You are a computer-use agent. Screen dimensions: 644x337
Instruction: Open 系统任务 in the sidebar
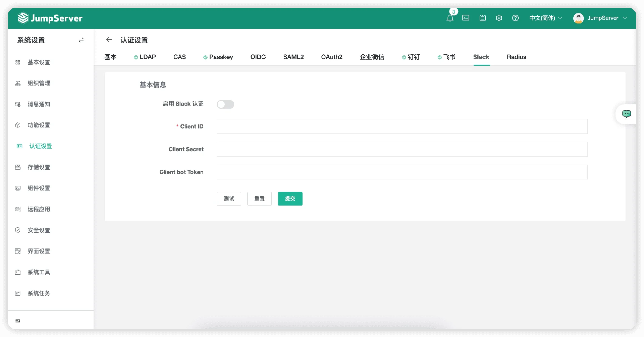point(39,293)
